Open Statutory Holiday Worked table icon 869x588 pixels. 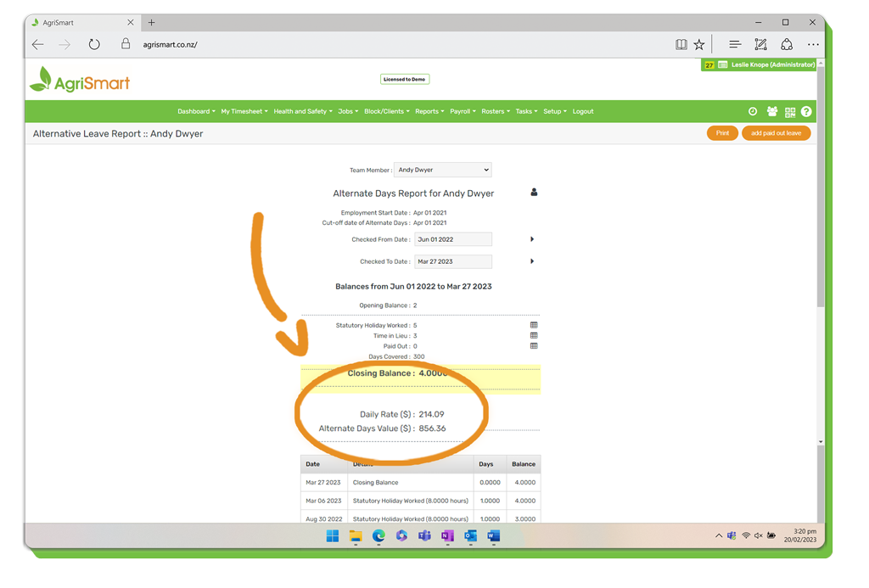534,325
